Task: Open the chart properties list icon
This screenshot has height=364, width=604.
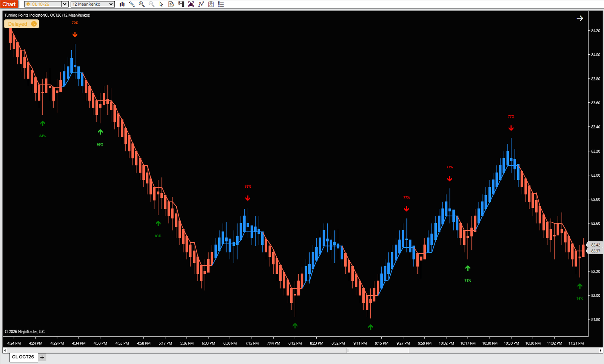Action: point(221,4)
